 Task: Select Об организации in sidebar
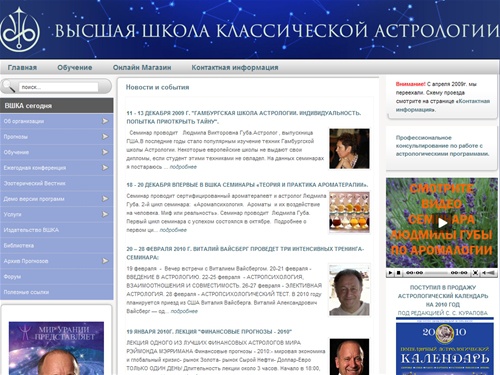coord(24,121)
